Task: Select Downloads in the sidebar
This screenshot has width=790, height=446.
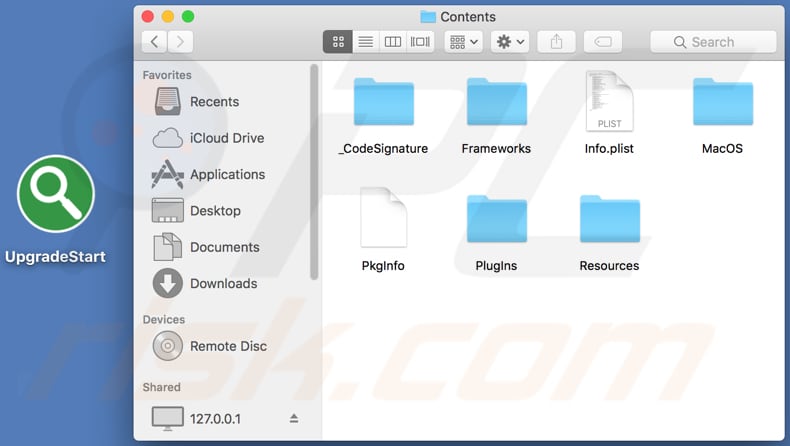Action: tap(223, 283)
